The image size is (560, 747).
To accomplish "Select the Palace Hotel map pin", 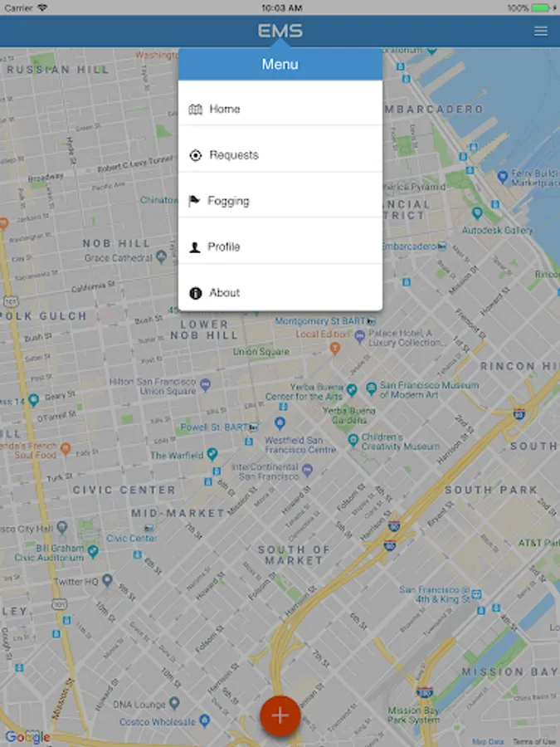I will tap(359, 337).
